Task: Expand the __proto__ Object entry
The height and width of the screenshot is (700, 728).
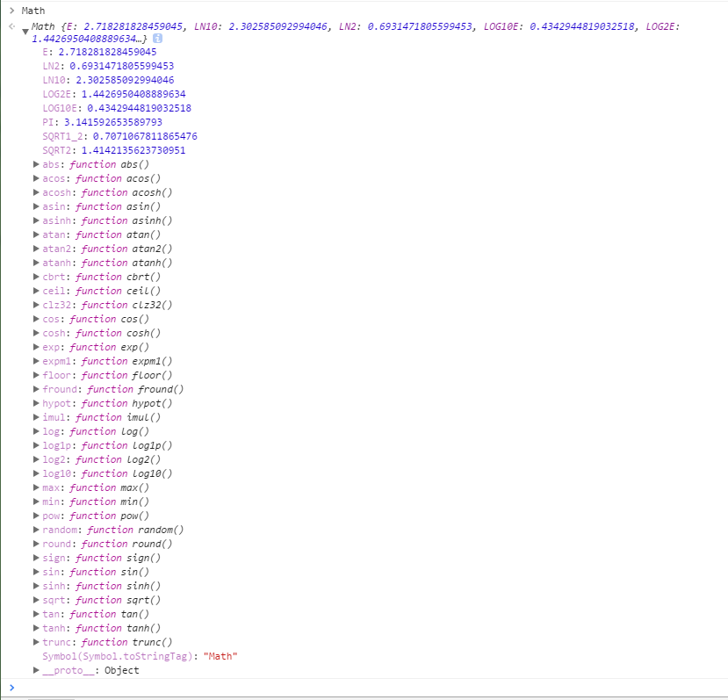Action: (36, 670)
